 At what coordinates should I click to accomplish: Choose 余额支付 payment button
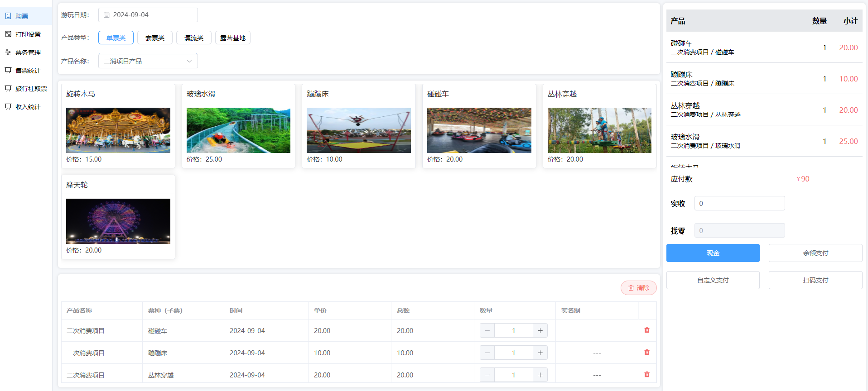tap(815, 253)
